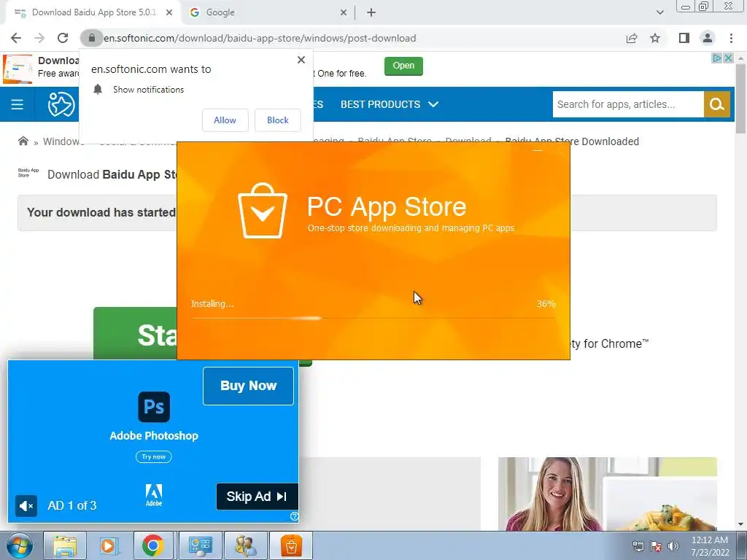Image resolution: width=747 pixels, height=560 pixels.
Task: Expand the tab search chevron
Action: tap(659, 12)
